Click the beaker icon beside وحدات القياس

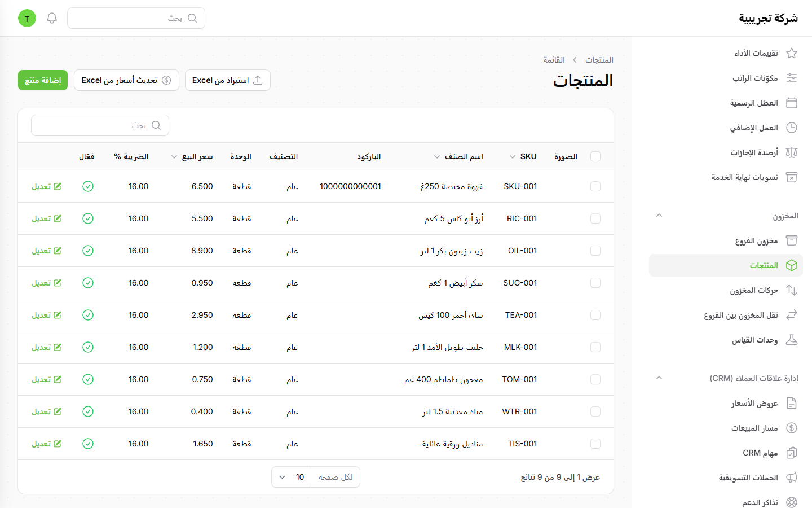[x=792, y=340]
